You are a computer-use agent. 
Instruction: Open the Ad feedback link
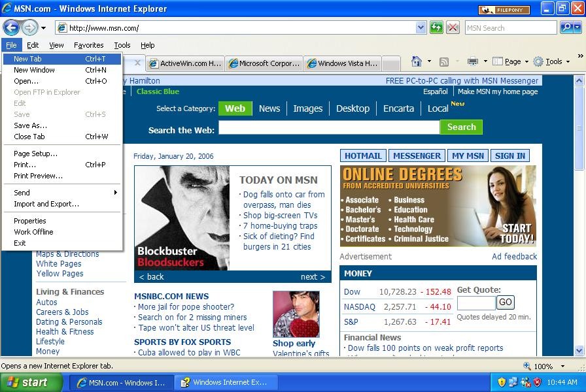pyautogui.click(x=514, y=257)
